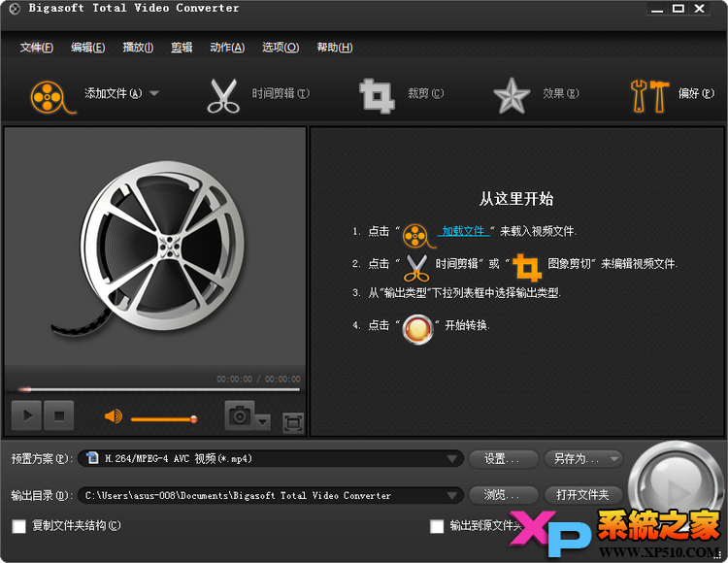Open Preferences tools icon
The image size is (728, 563).
(x=649, y=96)
